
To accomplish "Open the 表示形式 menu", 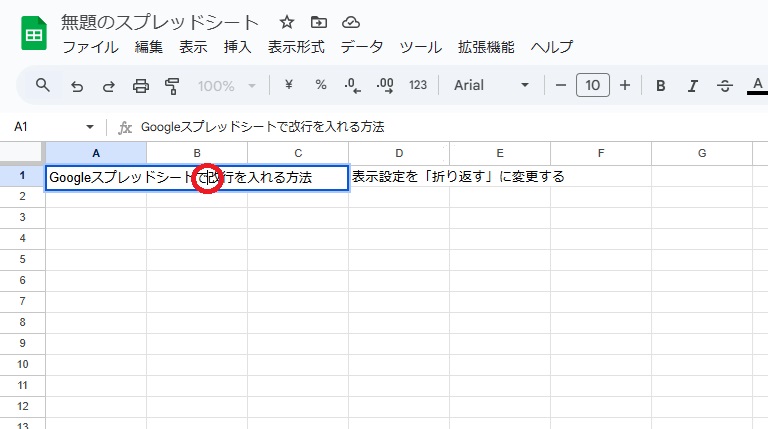I will (x=296, y=47).
